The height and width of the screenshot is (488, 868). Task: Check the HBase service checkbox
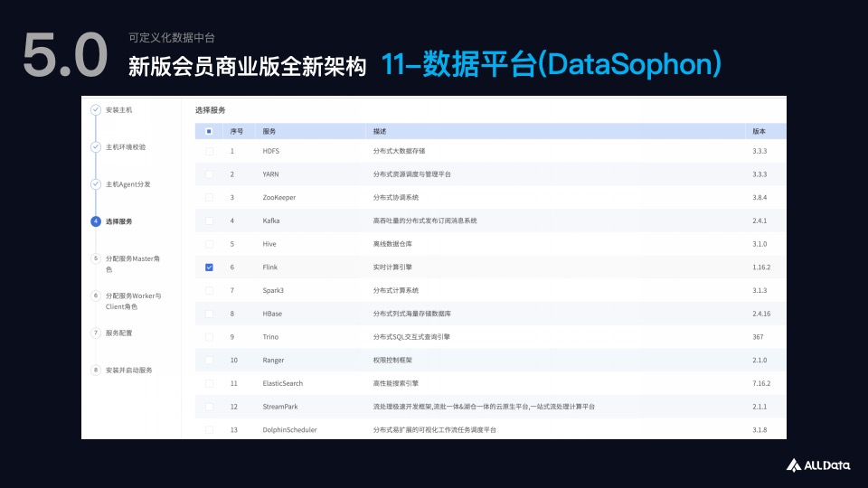tap(209, 314)
